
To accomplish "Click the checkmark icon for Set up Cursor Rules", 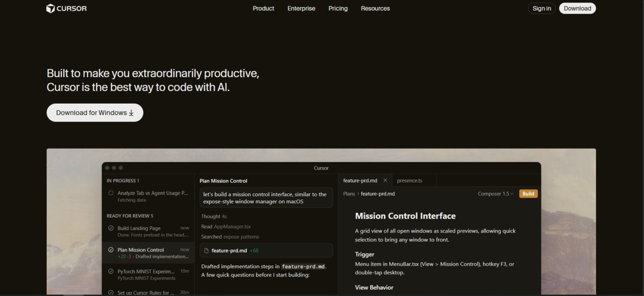I will [111, 293].
